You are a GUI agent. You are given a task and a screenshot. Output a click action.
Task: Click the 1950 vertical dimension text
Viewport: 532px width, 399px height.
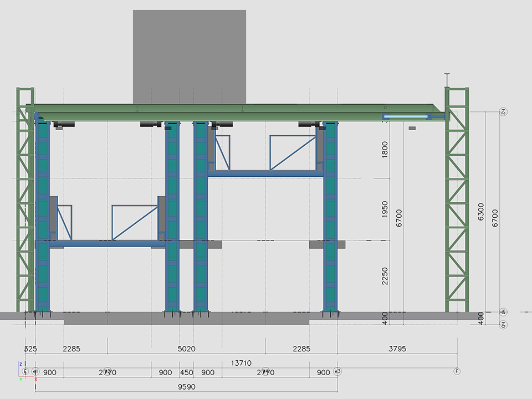pos(385,210)
